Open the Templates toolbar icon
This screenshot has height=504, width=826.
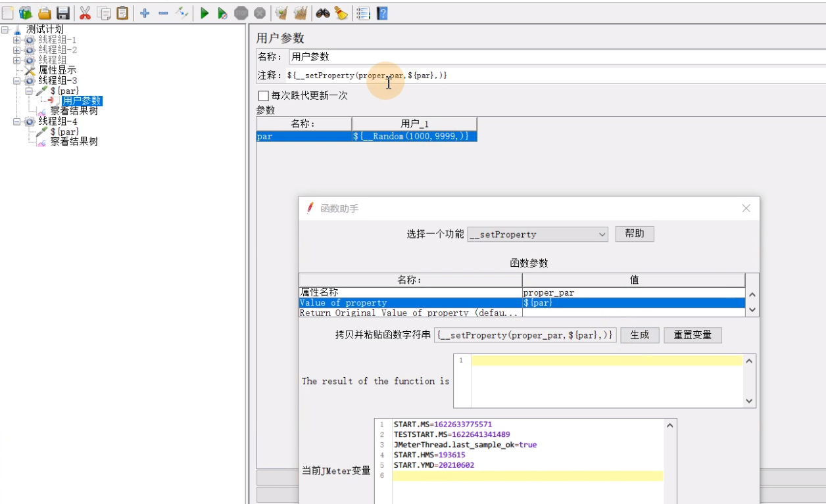click(26, 12)
